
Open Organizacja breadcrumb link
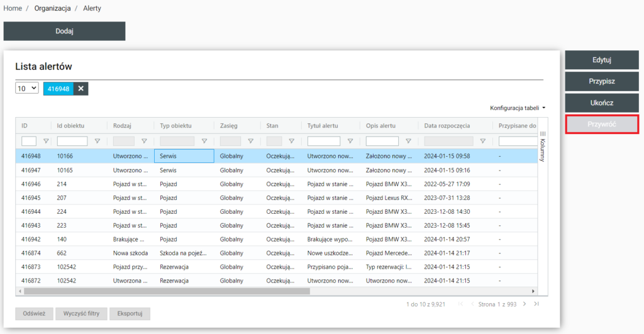[x=52, y=8]
